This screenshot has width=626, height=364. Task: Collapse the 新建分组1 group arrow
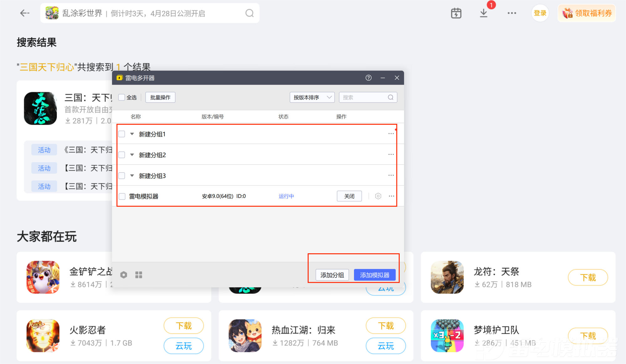tap(132, 134)
